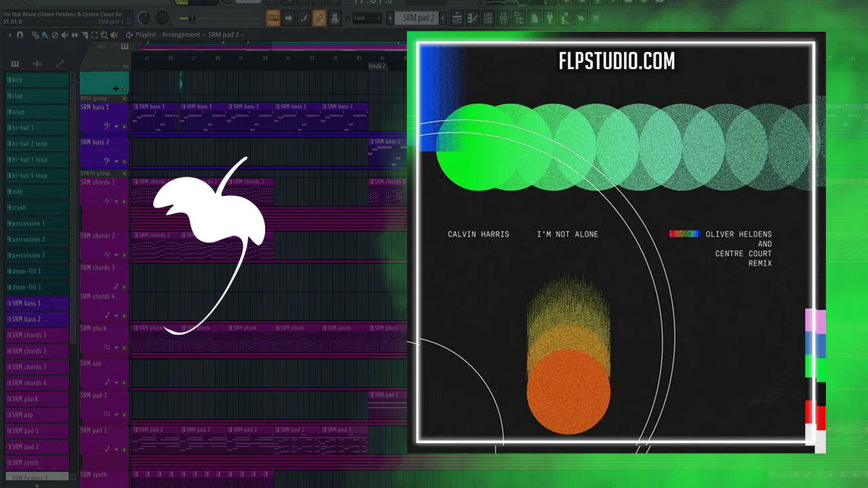Image resolution: width=868 pixels, height=488 pixels.
Task: Mute the SRM pad 2 track
Action: tap(124, 449)
